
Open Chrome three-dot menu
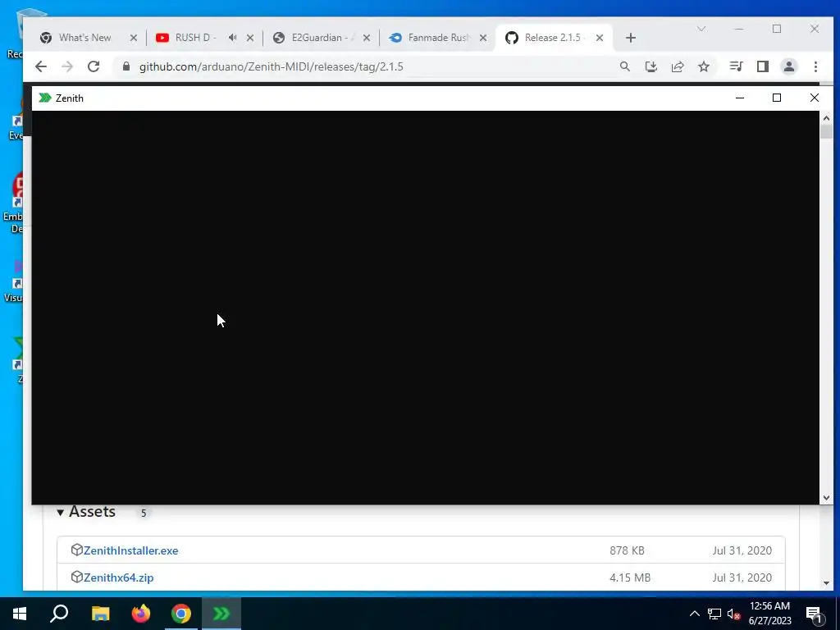pos(815,66)
